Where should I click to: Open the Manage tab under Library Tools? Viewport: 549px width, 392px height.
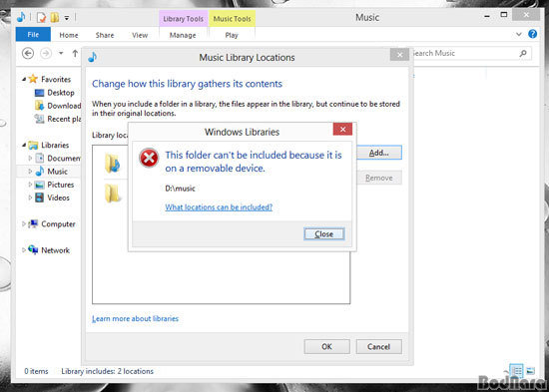[x=183, y=35]
